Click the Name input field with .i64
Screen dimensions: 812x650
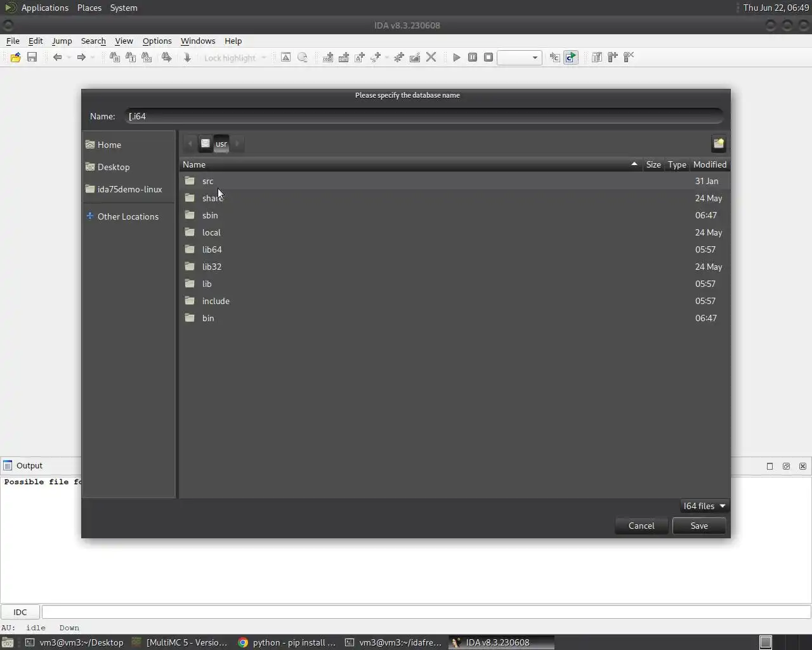point(424,116)
